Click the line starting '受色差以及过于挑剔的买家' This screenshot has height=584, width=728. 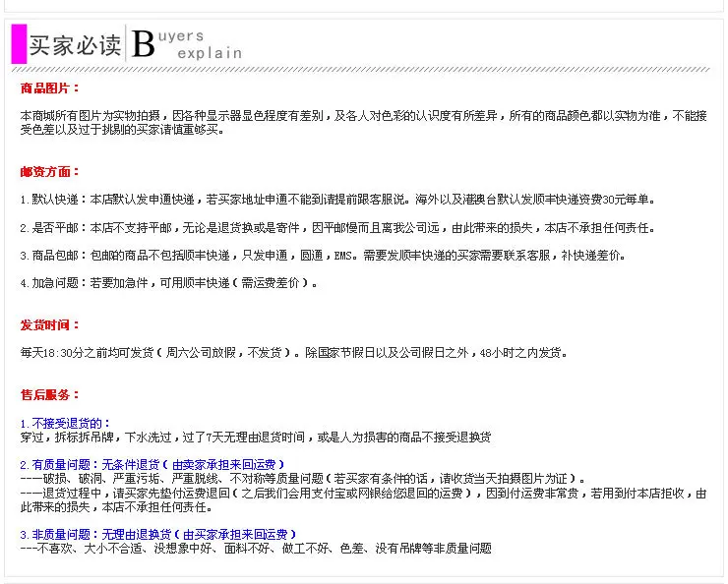123,130
